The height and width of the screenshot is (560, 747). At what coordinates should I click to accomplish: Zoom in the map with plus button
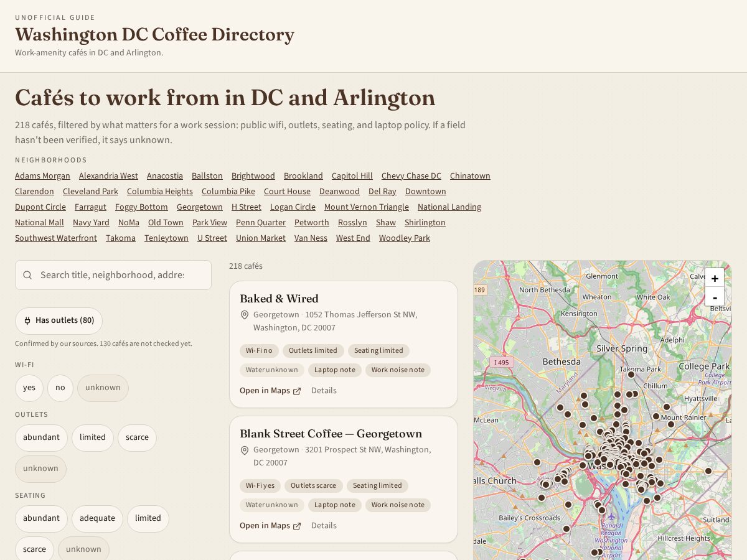click(x=715, y=278)
